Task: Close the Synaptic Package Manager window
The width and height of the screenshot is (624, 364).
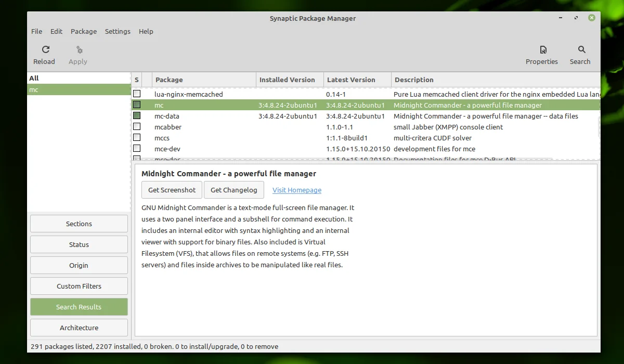Action: 592,18
